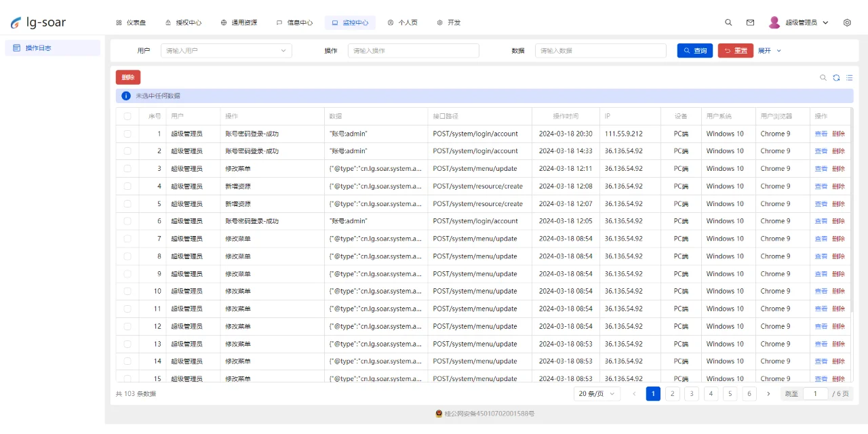Click the global search magnifier icon in the header
The width and height of the screenshot is (868, 434).
pyautogui.click(x=728, y=22)
